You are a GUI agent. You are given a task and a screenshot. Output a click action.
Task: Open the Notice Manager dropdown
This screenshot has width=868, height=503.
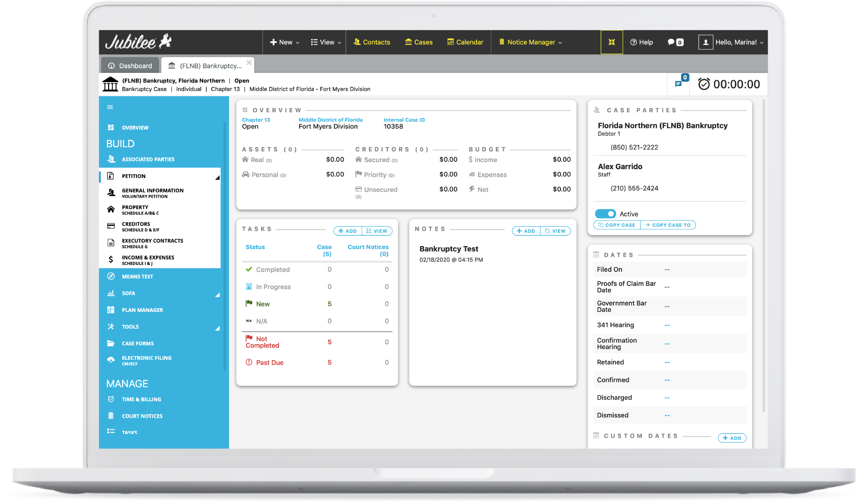531,42
